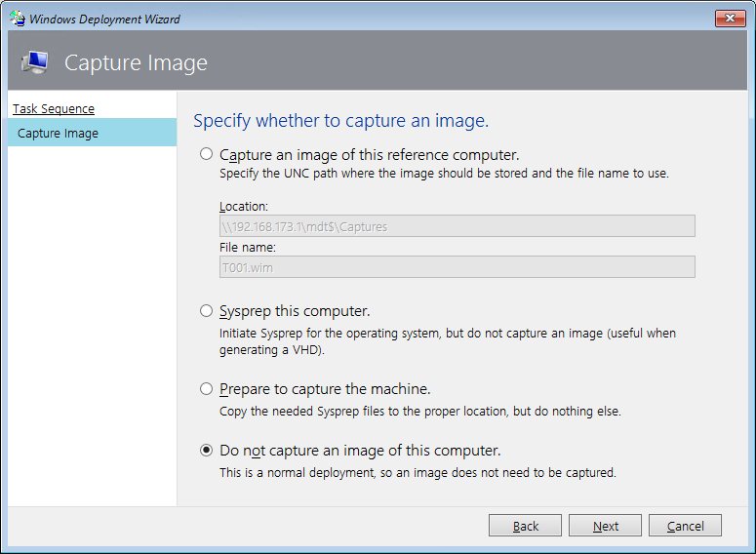Click the Location label above the path field
Image resolution: width=756 pixels, height=554 pixels.
point(244,207)
